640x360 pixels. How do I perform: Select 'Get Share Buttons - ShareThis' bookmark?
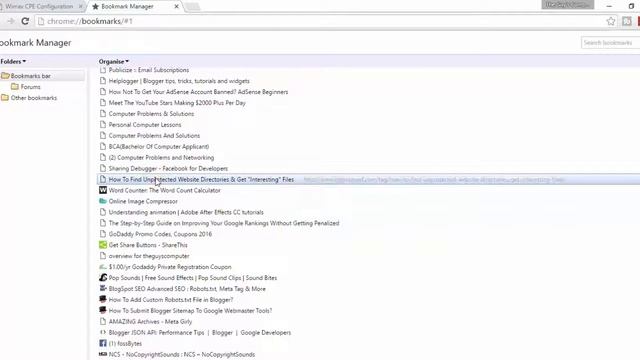(x=148, y=245)
